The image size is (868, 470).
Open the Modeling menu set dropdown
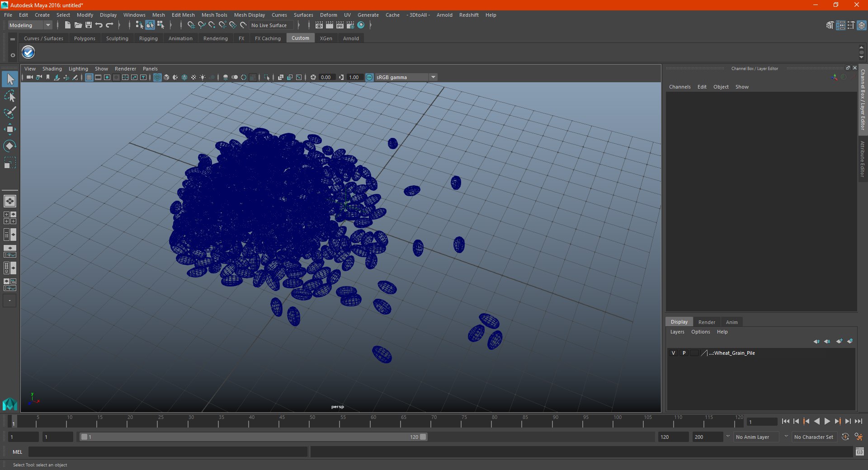[x=30, y=25]
